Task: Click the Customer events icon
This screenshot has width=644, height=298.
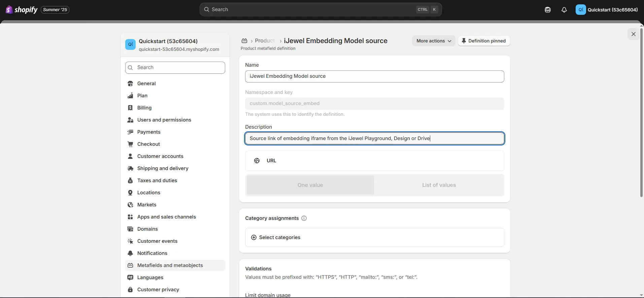Action: [x=130, y=241]
